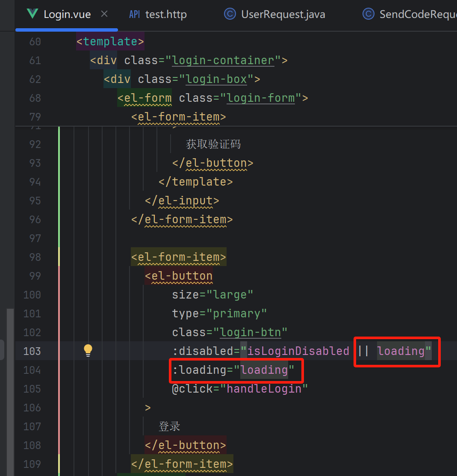Click the API icon on the test.http tab
457x476 pixels.
[134, 14]
